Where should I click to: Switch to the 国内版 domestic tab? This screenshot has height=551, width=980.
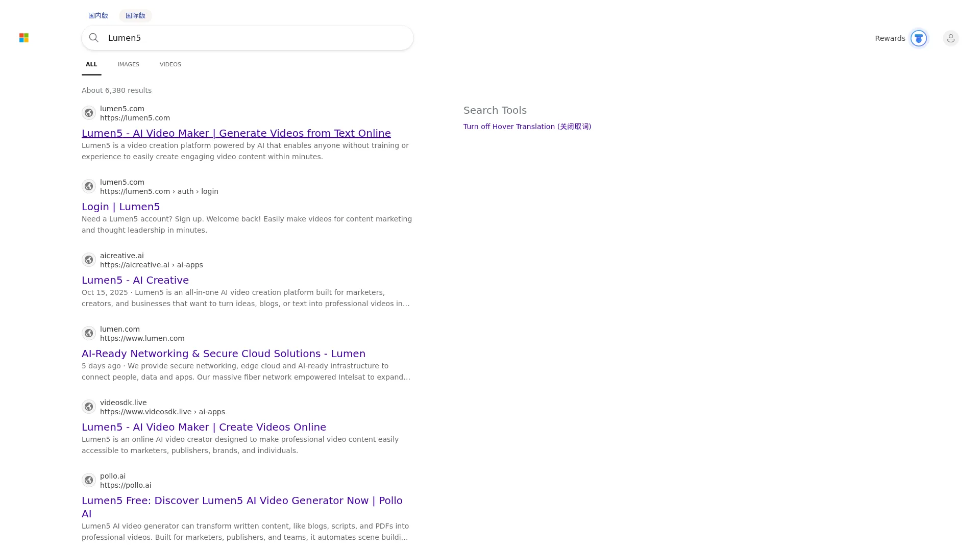[98, 15]
